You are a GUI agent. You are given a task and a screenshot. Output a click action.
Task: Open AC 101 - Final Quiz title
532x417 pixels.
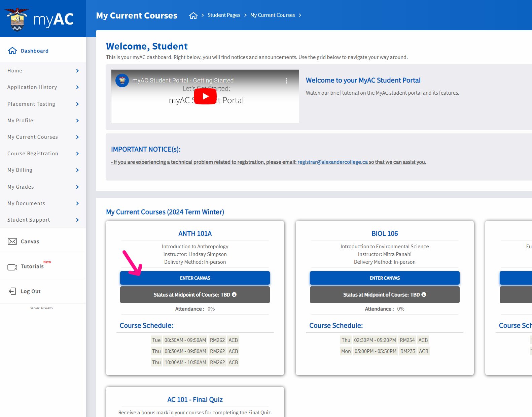(x=195, y=399)
